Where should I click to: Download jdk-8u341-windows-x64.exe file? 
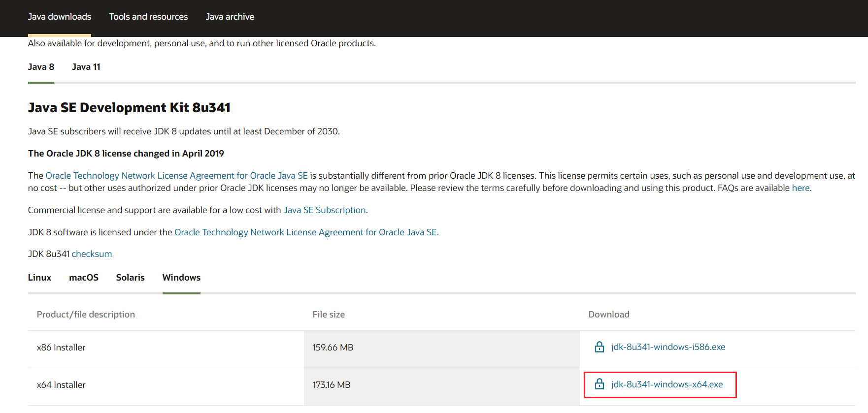667,384
